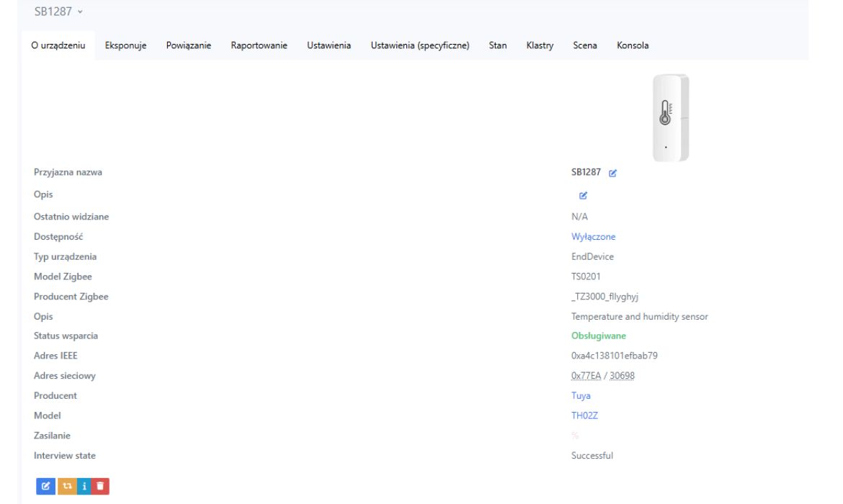The image size is (843, 504).
Task: Show the Stan tab
Action: [x=497, y=45]
